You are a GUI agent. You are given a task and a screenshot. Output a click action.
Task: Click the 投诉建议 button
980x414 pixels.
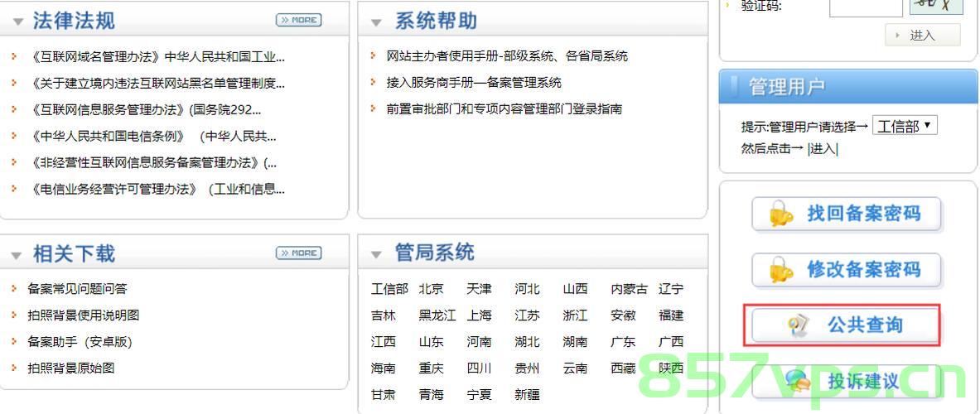point(847,381)
